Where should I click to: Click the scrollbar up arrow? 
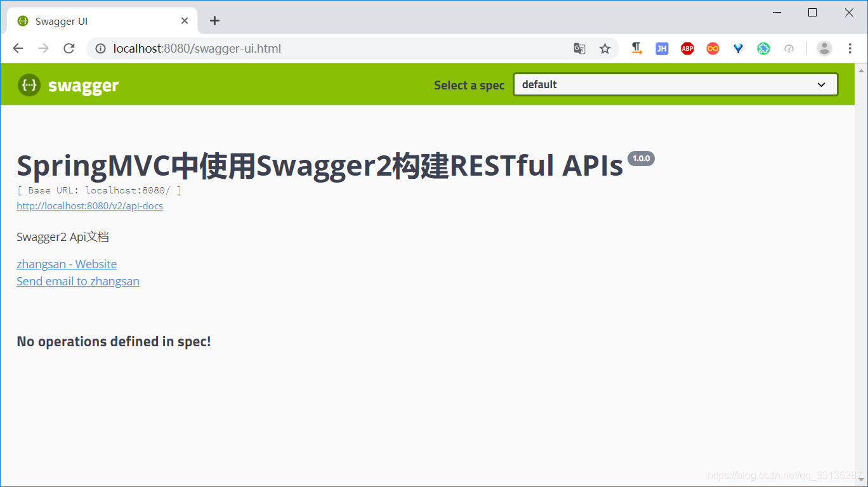point(861,69)
